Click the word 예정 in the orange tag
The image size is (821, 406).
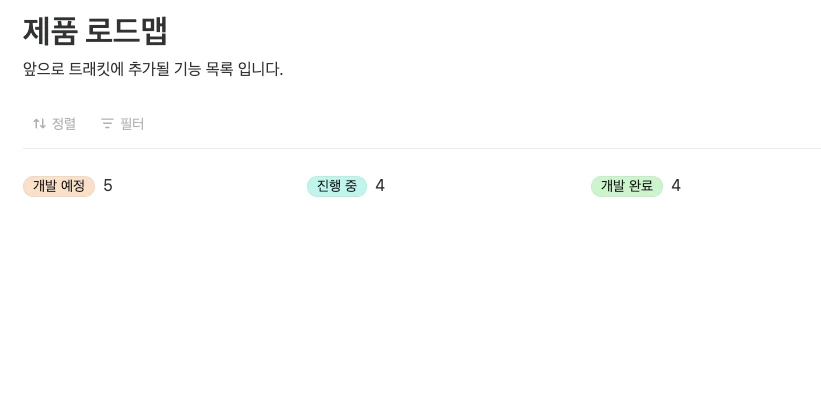pos(73,186)
